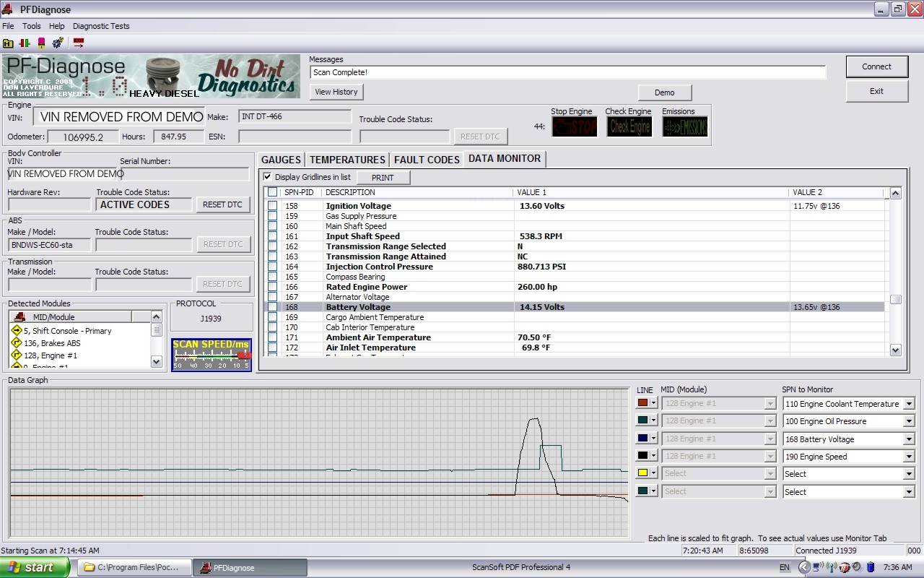Image resolution: width=924 pixels, height=578 pixels.
Task: Click the Stop Engine indicator lamp
Action: 575,127
